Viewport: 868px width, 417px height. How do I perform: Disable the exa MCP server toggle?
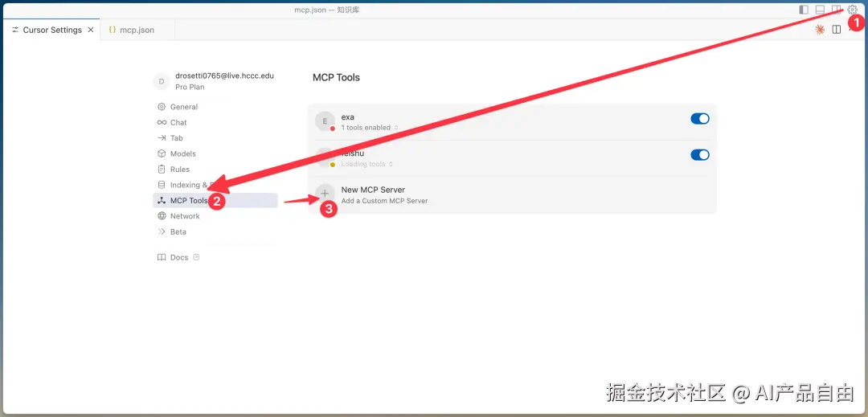tap(700, 119)
